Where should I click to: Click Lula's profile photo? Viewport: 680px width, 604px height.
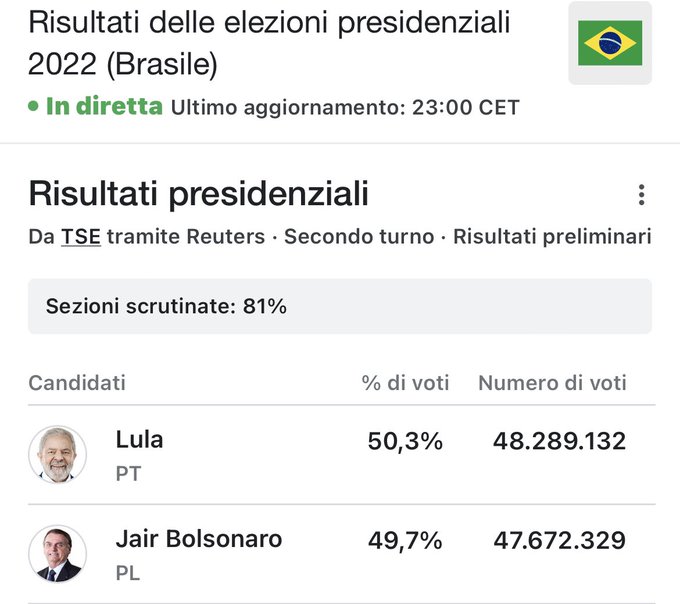(57, 454)
